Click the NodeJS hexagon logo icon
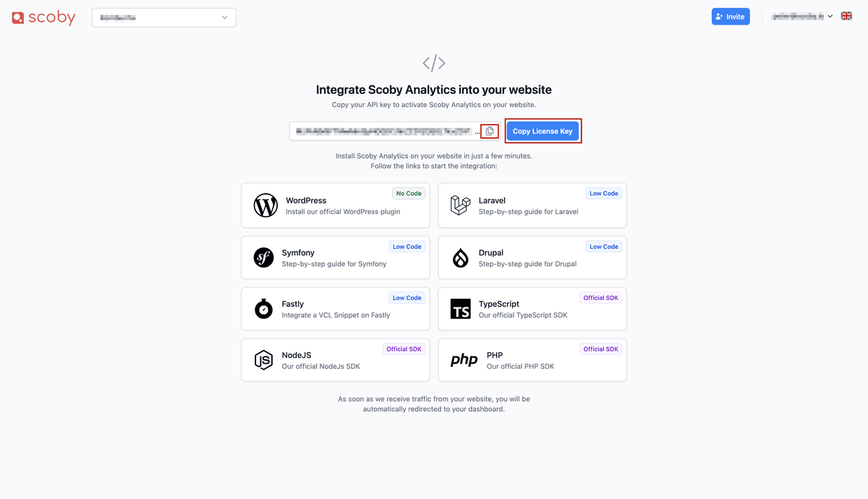The width and height of the screenshot is (868, 499). (x=263, y=360)
